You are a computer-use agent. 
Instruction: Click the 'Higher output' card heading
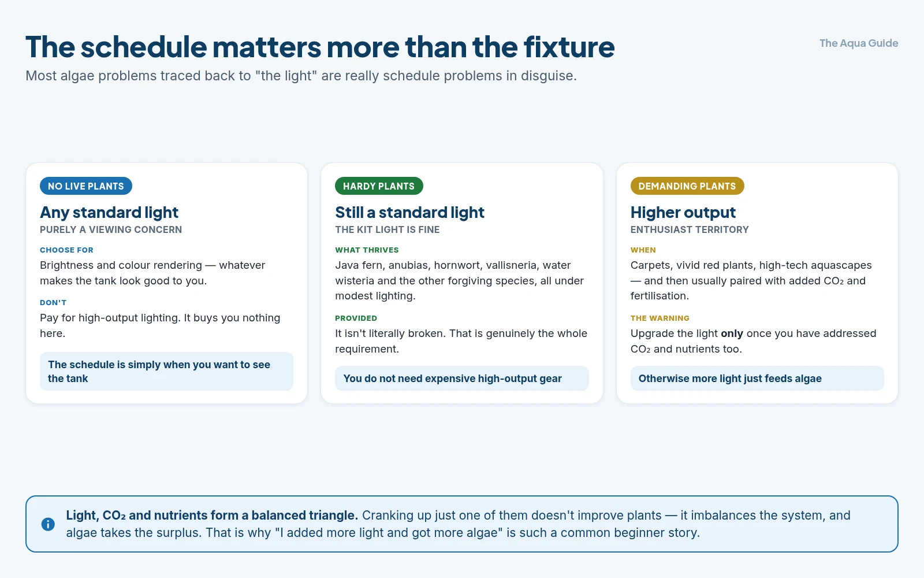(x=683, y=213)
